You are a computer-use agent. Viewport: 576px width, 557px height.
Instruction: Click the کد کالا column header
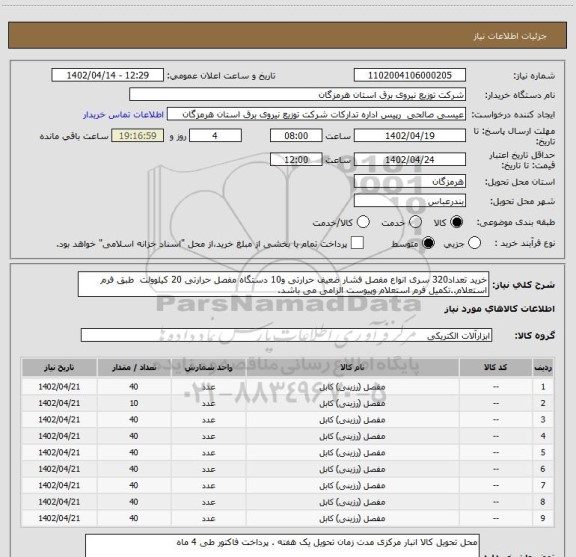496,367
